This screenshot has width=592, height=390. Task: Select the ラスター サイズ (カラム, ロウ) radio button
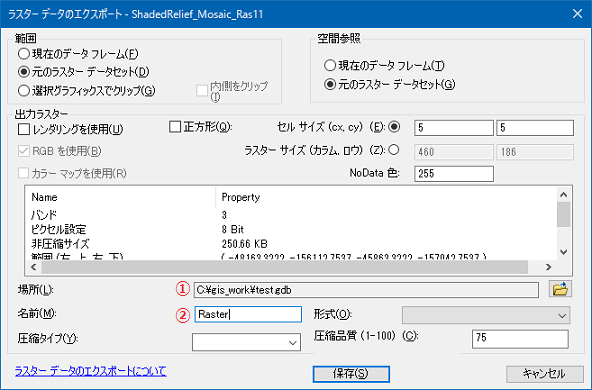(394, 150)
